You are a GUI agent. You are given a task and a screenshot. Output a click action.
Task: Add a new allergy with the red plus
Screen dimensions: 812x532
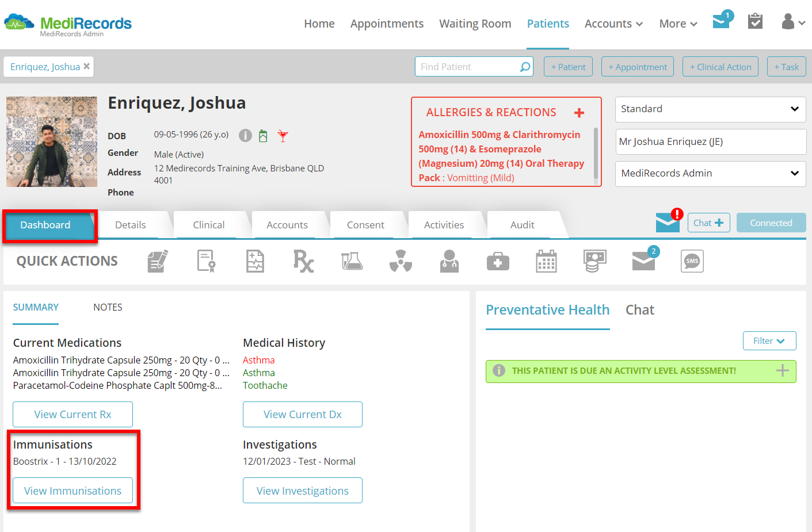coord(579,113)
